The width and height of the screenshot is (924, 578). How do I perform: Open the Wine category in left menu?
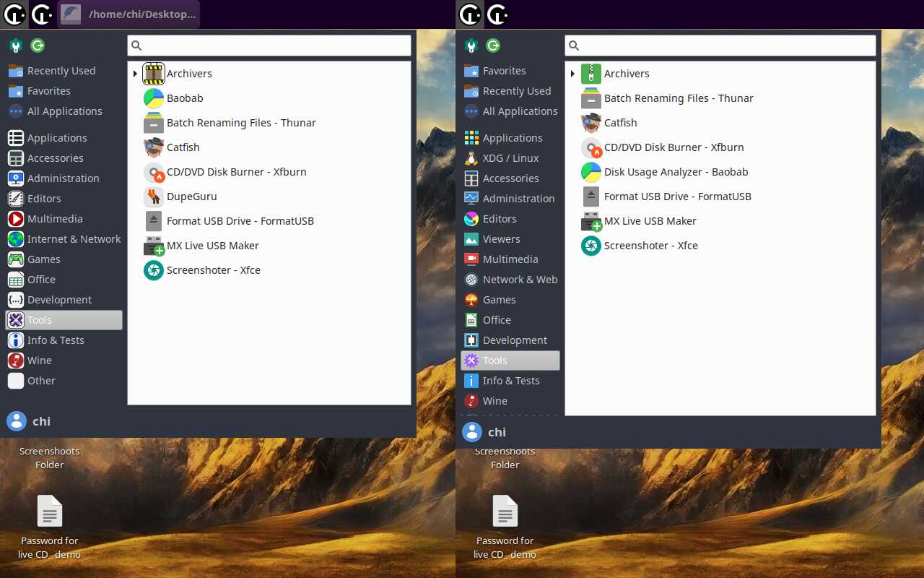click(x=64, y=361)
